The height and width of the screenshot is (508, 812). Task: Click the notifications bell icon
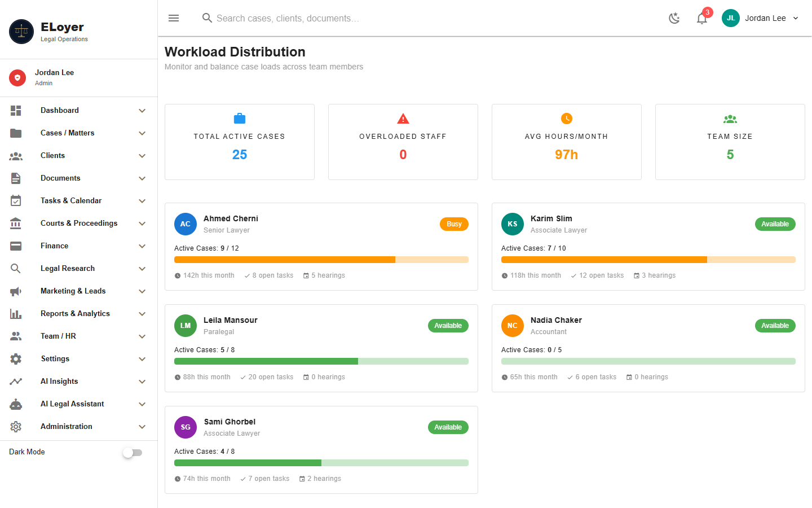pos(701,18)
